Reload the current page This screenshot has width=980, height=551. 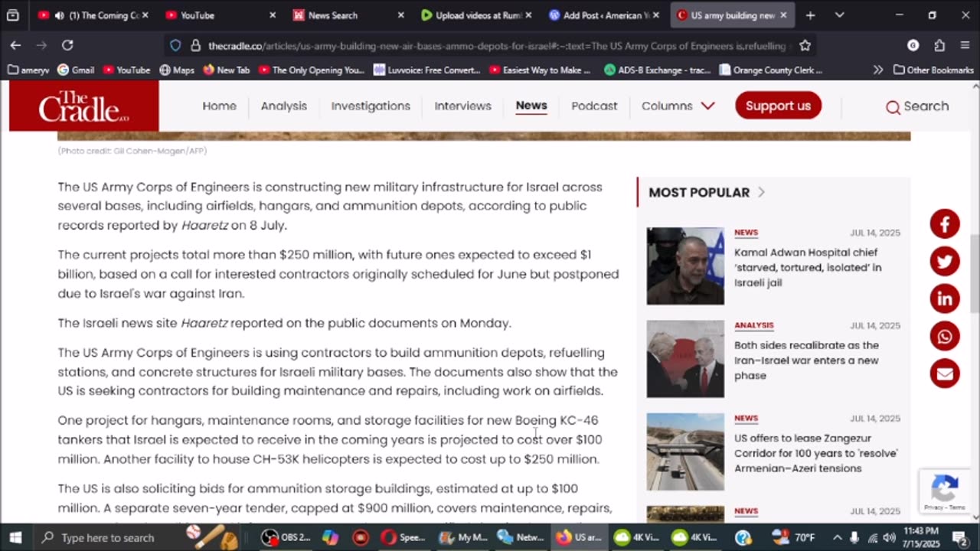67,45
